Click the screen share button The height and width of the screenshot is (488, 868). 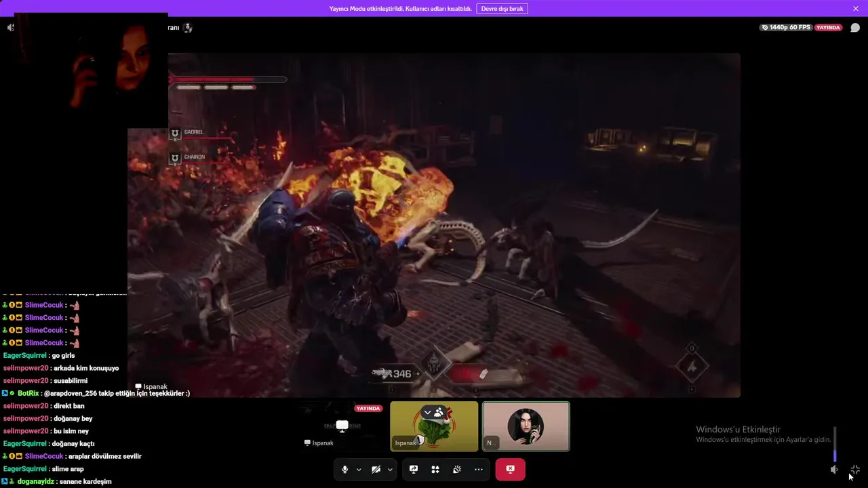point(414,469)
